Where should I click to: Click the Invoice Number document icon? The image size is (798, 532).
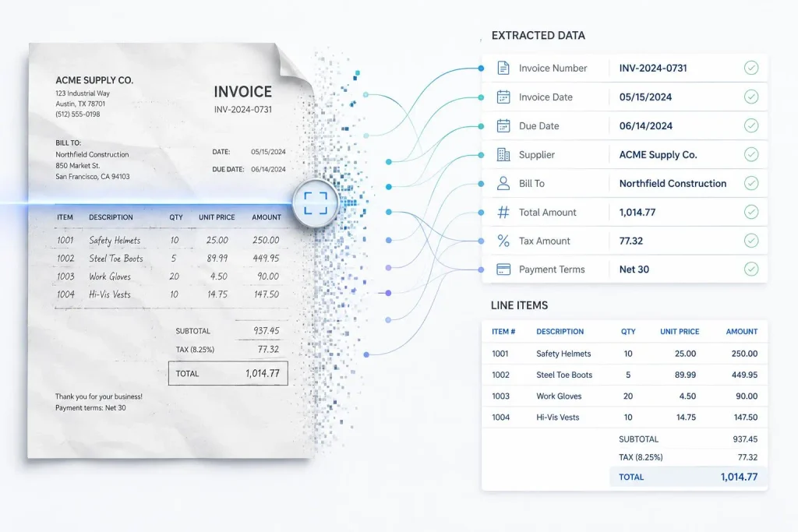pyautogui.click(x=503, y=68)
